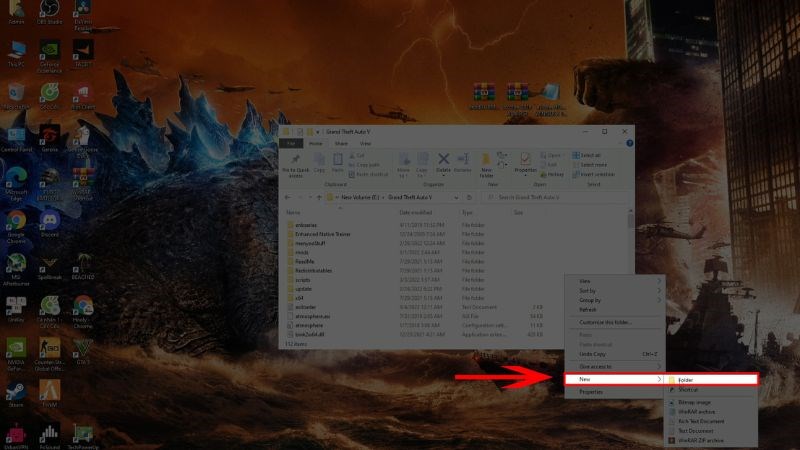Open MSI Afterburner desktop icon

pos(16,269)
